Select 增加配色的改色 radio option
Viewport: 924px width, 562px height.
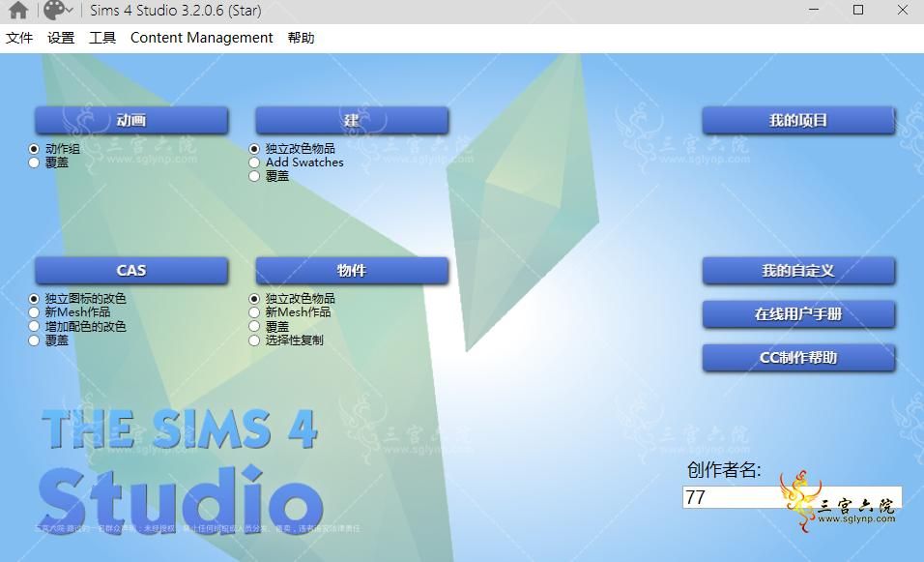(x=34, y=326)
